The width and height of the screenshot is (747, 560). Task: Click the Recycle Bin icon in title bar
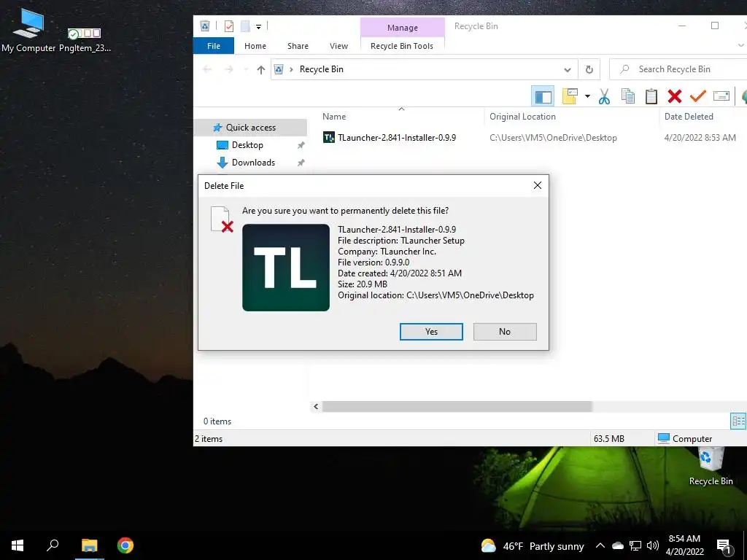tap(205, 26)
